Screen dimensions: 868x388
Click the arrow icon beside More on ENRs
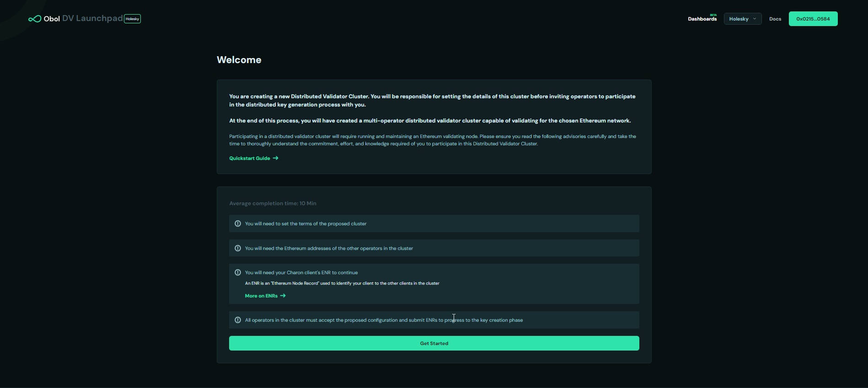(283, 296)
